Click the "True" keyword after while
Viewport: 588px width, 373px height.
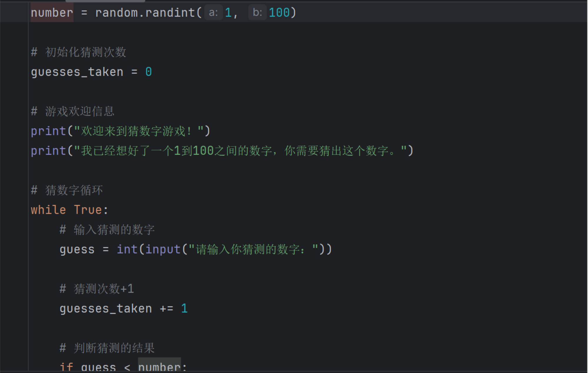click(88, 210)
